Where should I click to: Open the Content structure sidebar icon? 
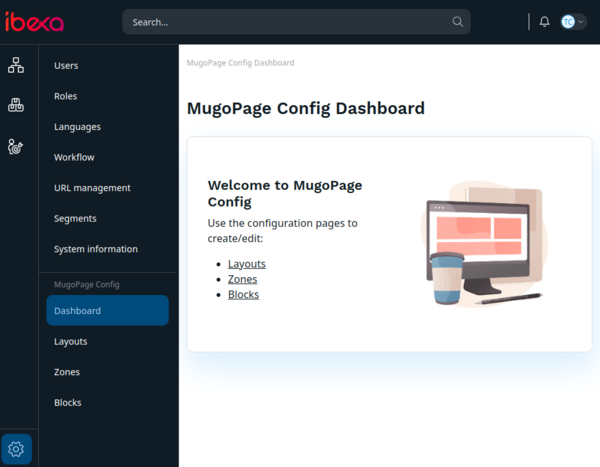pyautogui.click(x=16, y=65)
